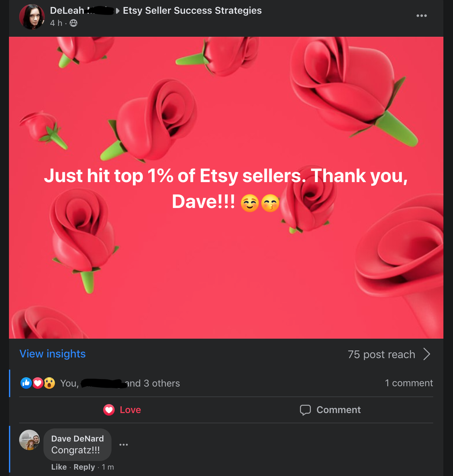
Task: Open the comment's three-dot options menu
Action: 124,445
